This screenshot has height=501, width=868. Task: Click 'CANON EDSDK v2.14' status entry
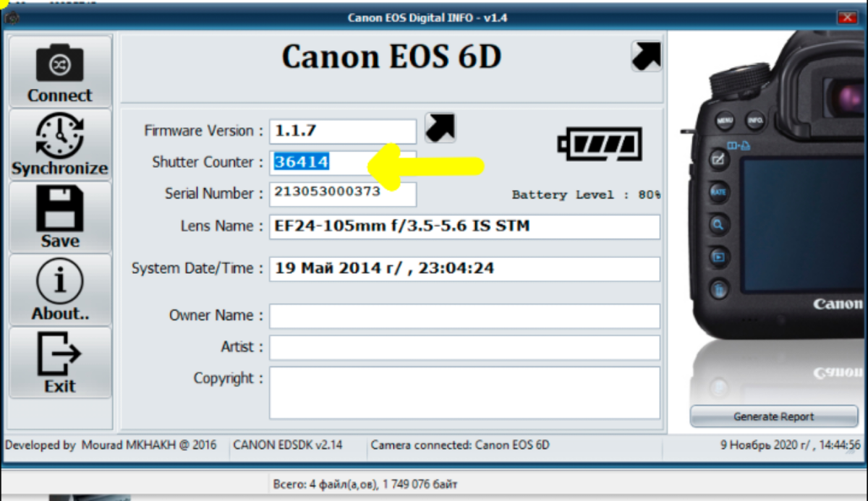[288, 445]
